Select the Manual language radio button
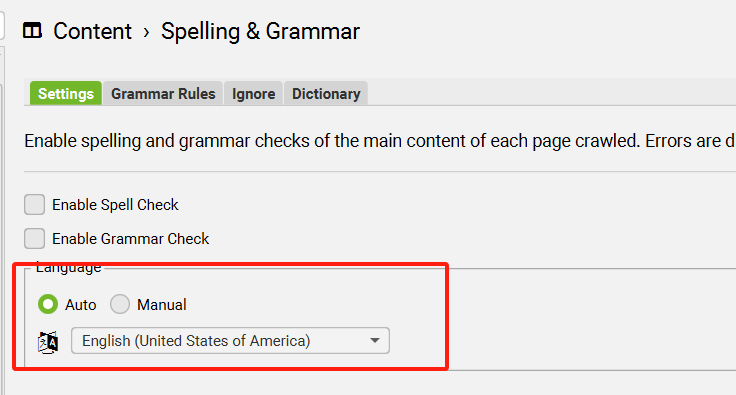The image size is (736, 395). [120, 304]
